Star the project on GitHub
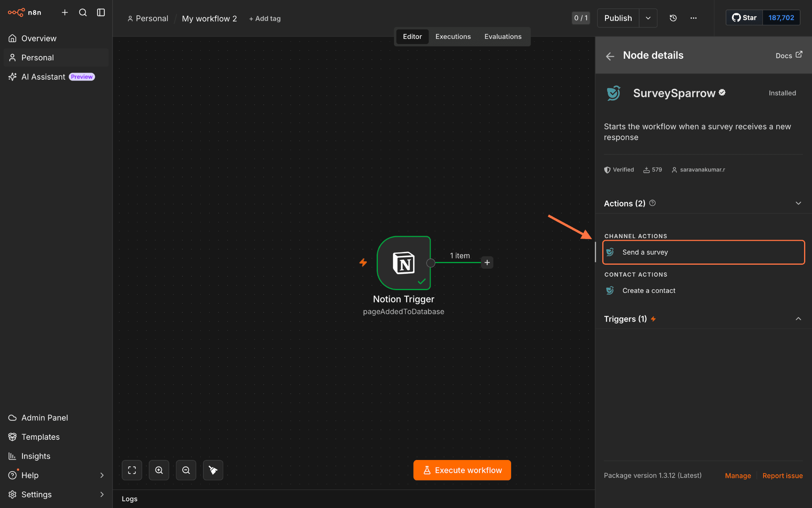This screenshot has width=812, height=508. point(744,17)
